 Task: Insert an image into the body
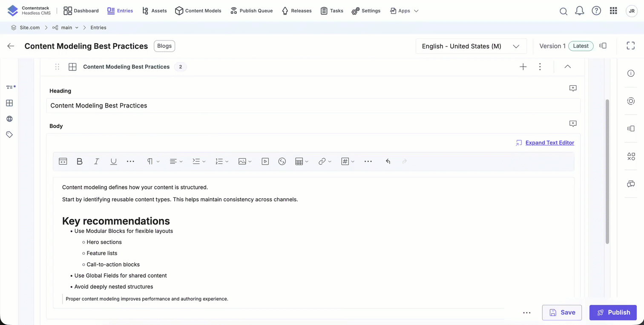click(x=242, y=161)
